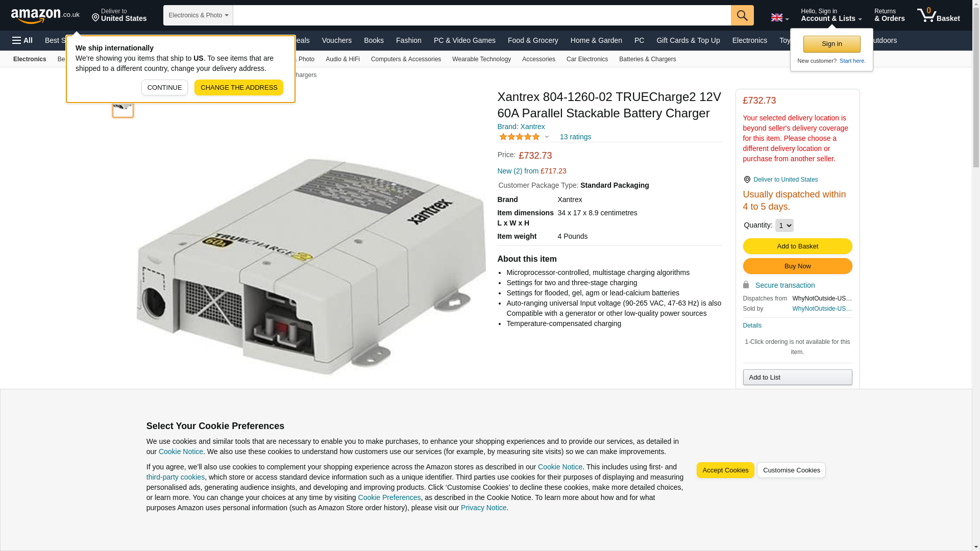Open the 13 ratings link
The height and width of the screenshot is (551, 980).
click(x=575, y=137)
